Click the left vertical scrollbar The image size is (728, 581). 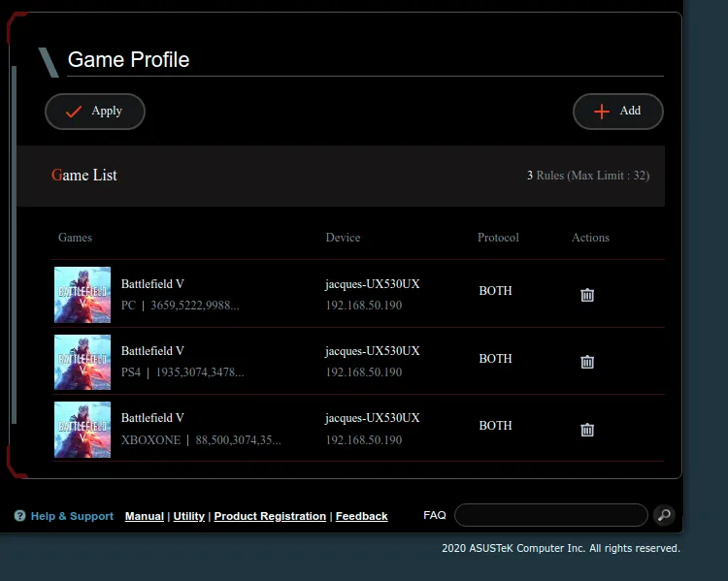(14, 242)
